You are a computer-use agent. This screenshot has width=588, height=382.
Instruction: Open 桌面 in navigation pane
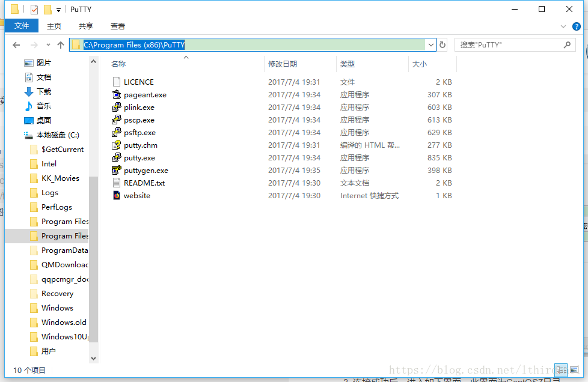click(44, 120)
